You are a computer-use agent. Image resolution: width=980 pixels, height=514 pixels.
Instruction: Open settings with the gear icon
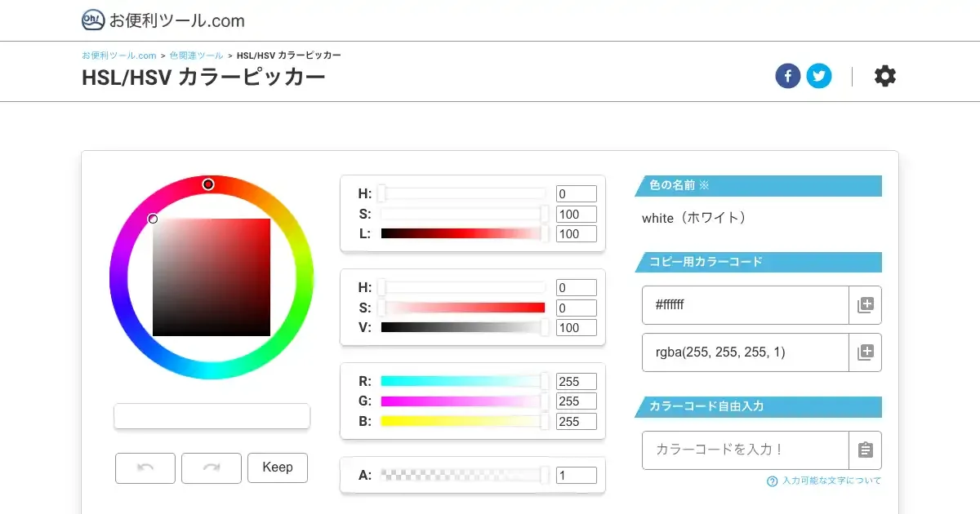(x=884, y=77)
